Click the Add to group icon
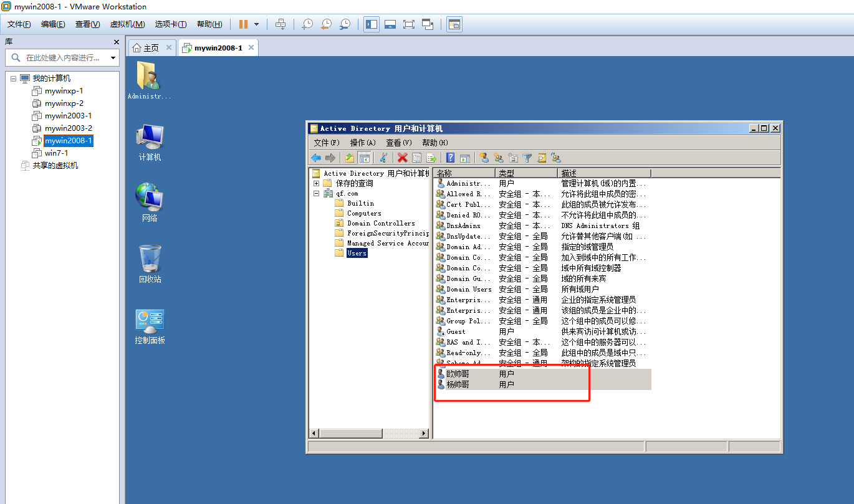 pos(556,158)
